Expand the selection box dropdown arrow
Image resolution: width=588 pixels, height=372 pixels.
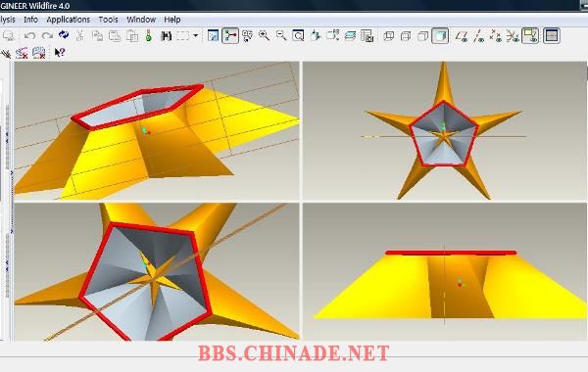click(195, 36)
